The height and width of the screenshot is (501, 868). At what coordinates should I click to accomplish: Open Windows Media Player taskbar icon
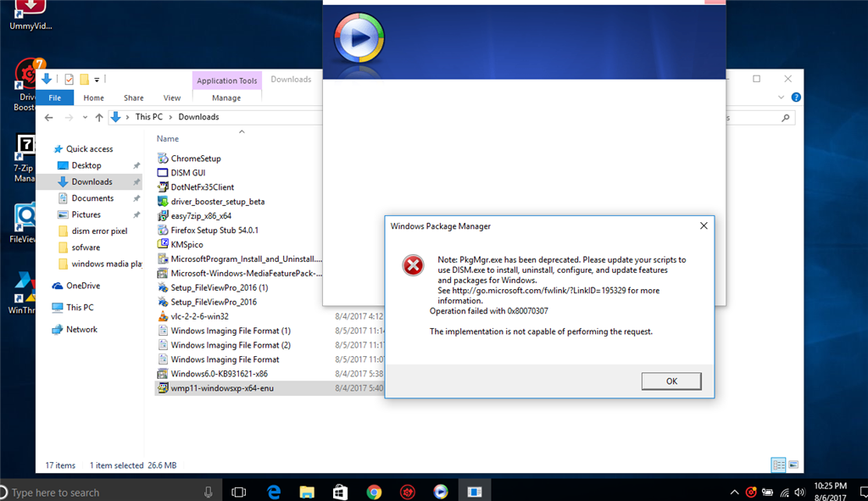(441, 493)
